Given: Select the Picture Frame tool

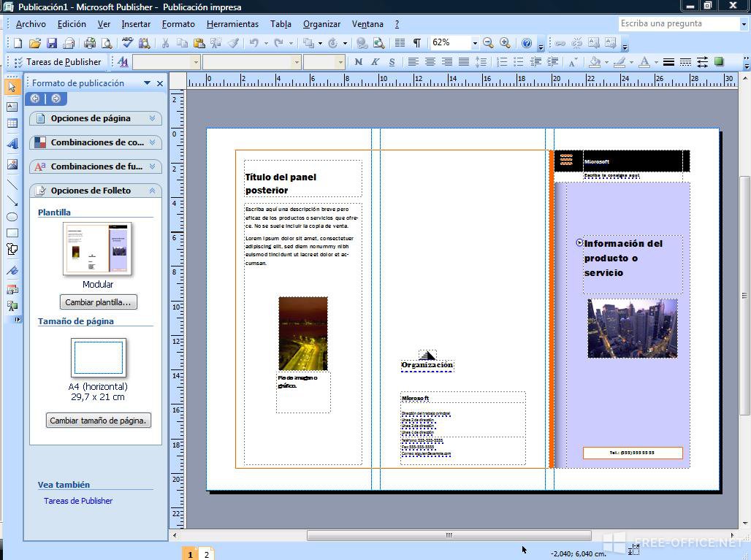Looking at the screenshot, I should pyautogui.click(x=12, y=164).
